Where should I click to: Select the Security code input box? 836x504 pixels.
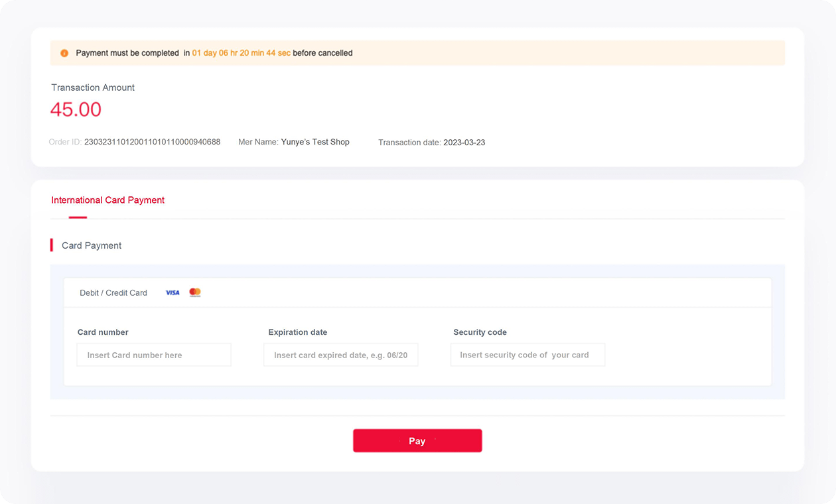click(527, 355)
